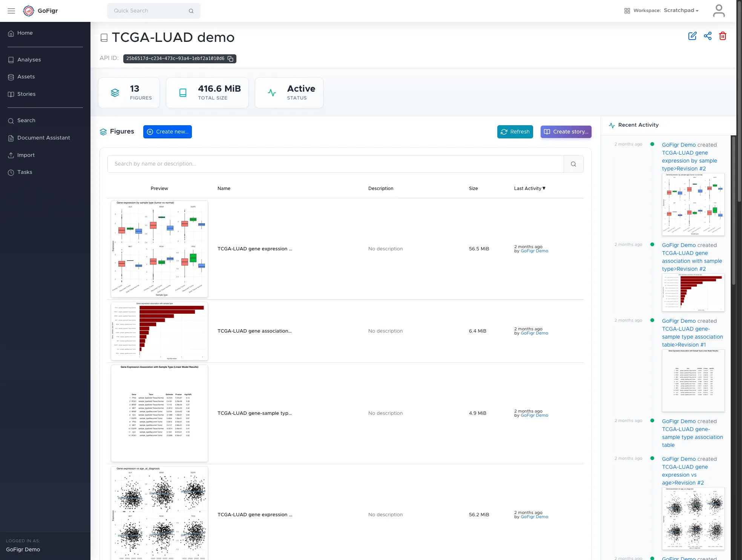The height and width of the screenshot is (560, 742).
Task: Open scatter plot thumbnail in Recent Activity
Action: point(693,519)
